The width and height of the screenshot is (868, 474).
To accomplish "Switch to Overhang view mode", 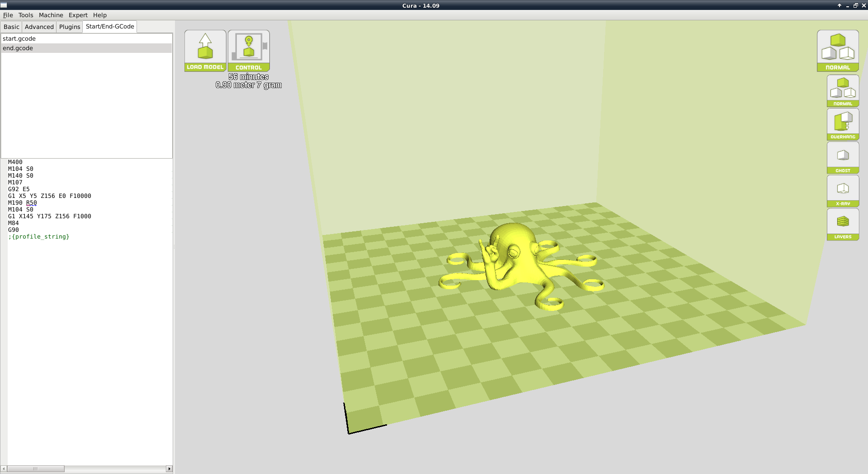I will coord(843,124).
